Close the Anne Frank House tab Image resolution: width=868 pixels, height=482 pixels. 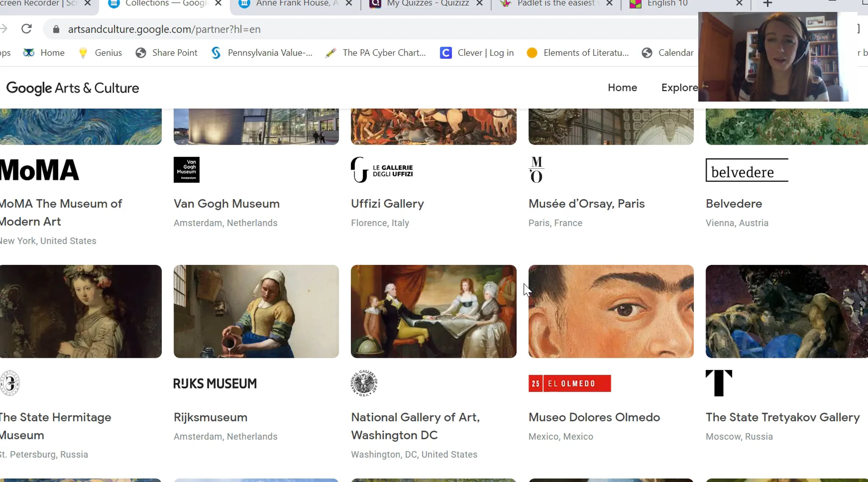click(x=349, y=3)
